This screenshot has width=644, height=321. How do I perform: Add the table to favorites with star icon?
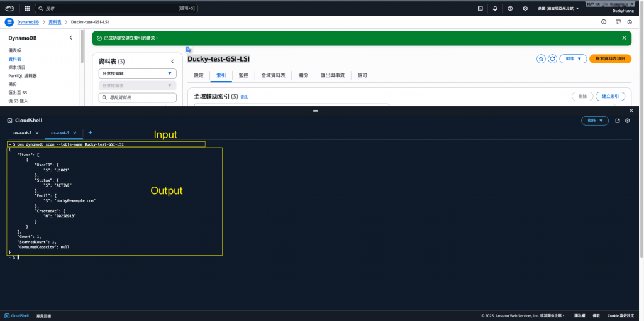pos(541,58)
